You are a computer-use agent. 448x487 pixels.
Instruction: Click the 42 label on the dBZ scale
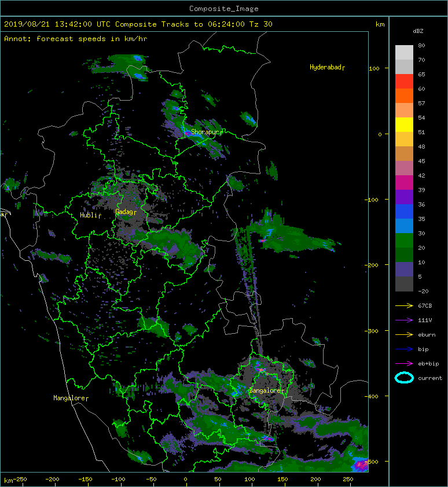[x=421, y=175]
